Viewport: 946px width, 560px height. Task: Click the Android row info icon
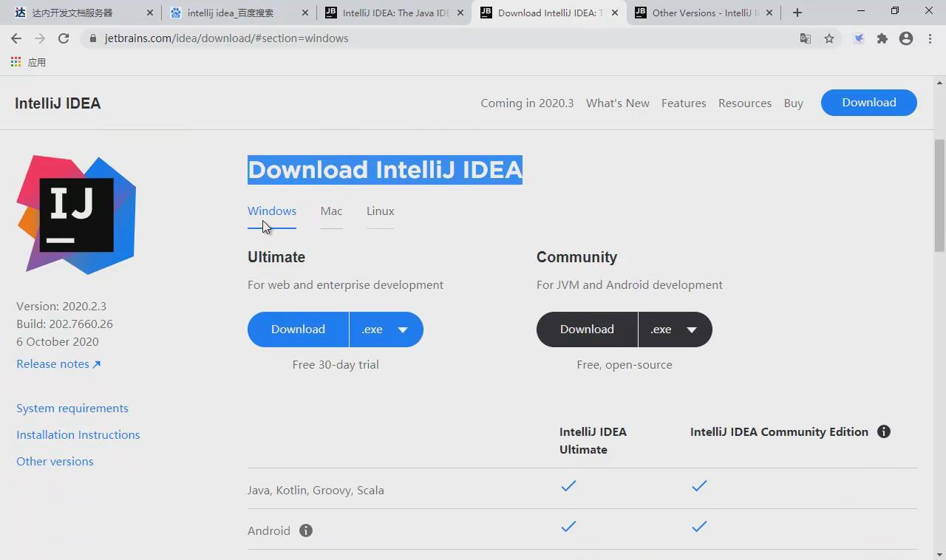(306, 530)
